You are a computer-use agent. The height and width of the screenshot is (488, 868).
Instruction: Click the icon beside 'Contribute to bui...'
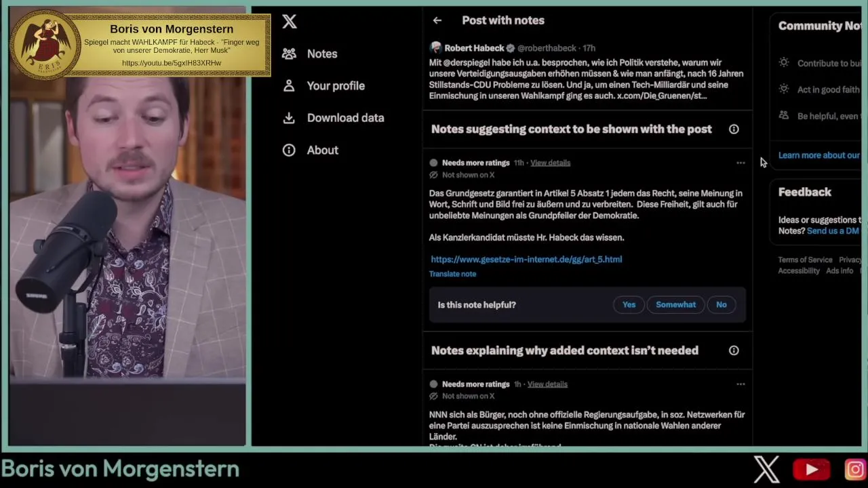[784, 62]
